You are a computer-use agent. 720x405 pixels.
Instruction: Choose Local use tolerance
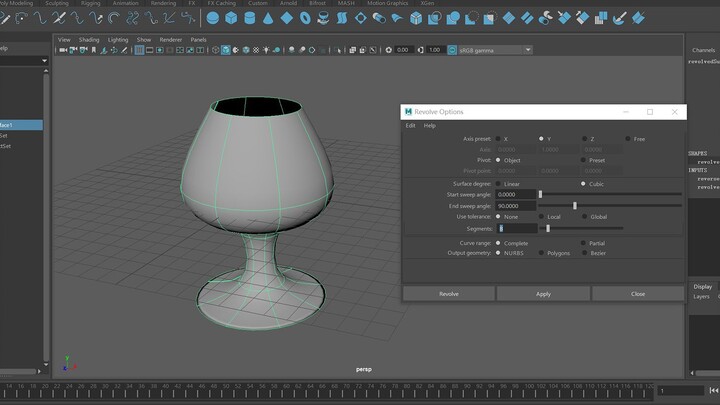tap(541, 216)
